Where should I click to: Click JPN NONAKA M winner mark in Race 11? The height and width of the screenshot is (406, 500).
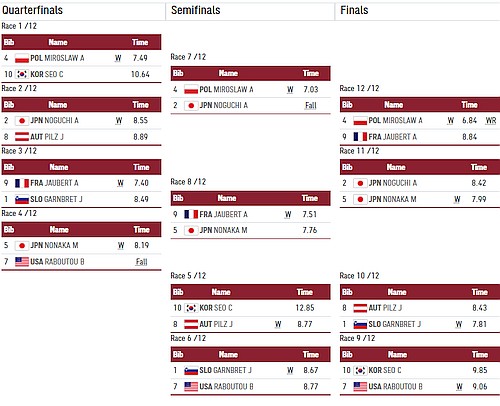(457, 199)
